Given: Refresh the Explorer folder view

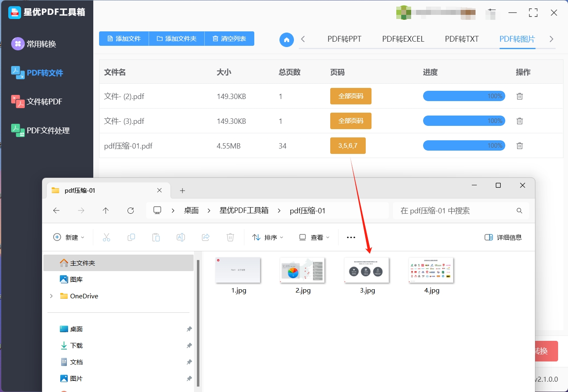Looking at the screenshot, I should [131, 210].
